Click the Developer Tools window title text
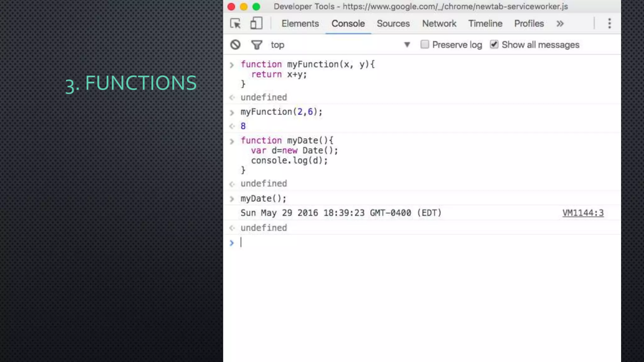 tap(421, 7)
